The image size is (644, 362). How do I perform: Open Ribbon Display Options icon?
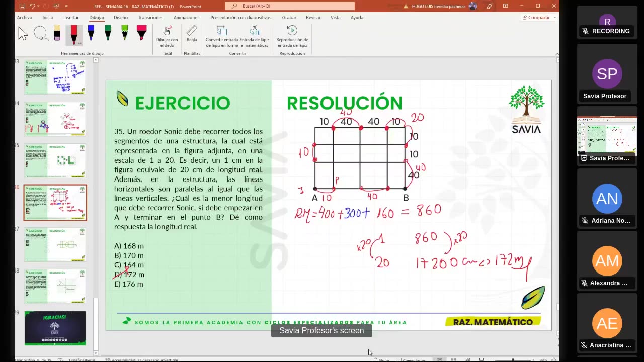pyautogui.click(x=505, y=6)
